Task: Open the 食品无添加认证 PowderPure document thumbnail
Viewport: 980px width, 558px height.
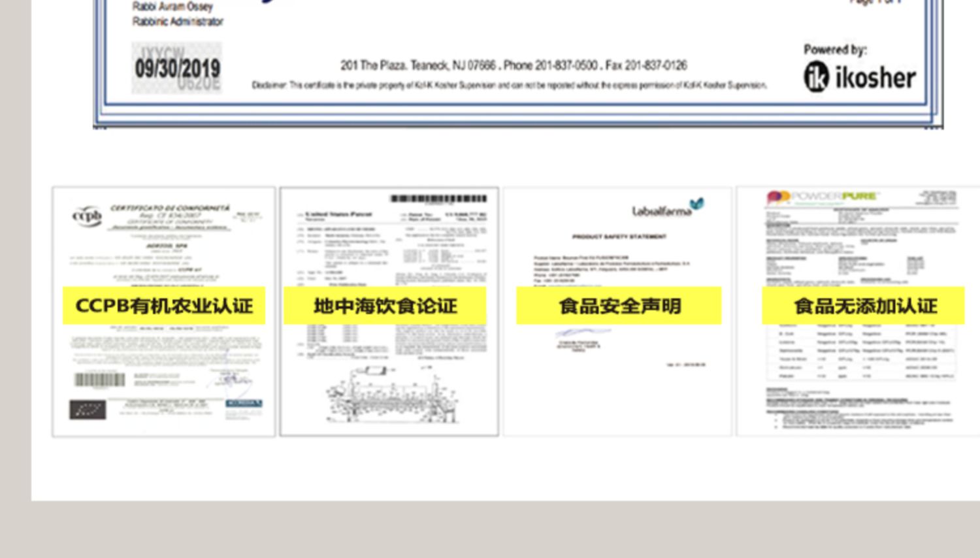Action: (858, 312)
